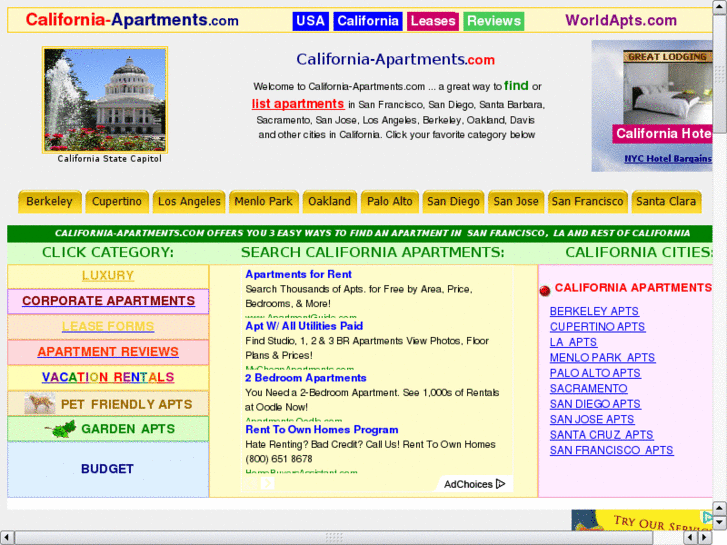
Task: Open the NYC Hotel Bargains link
Action: (x=668, y=159)
